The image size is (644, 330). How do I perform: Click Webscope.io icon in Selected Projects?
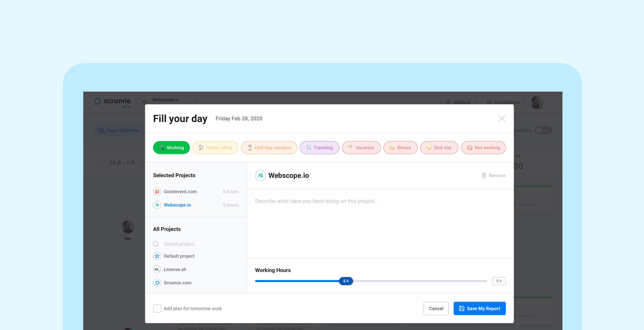click(157, 205)
